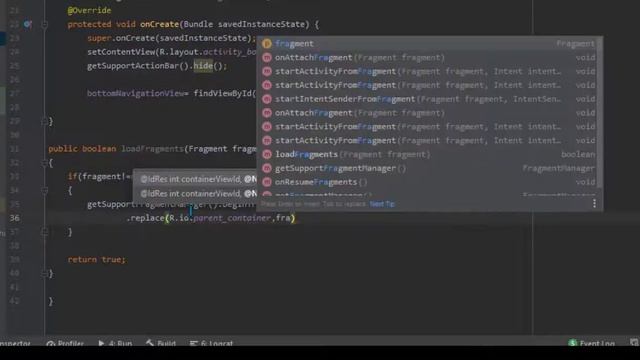Open the Event Log tool window
This screenshot has height=360, width=640.
pyautogui.click(x=591, y=343)
